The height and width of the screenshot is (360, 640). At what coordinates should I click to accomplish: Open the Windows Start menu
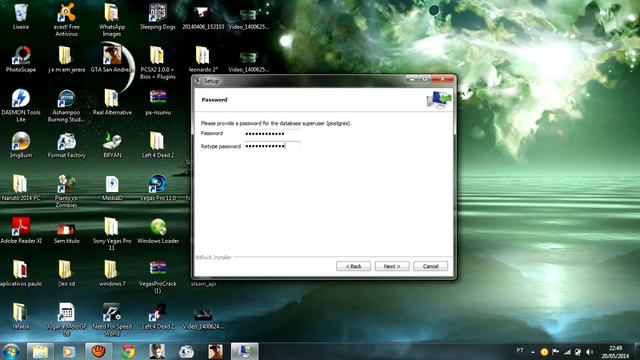click(x=11, y=351)
